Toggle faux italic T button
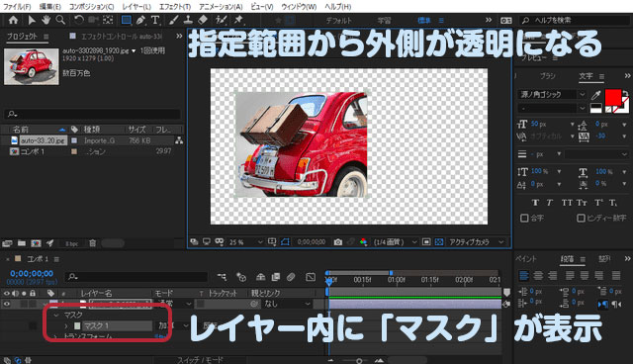Viewport: 633px width, 364px height. coord(549,202)
